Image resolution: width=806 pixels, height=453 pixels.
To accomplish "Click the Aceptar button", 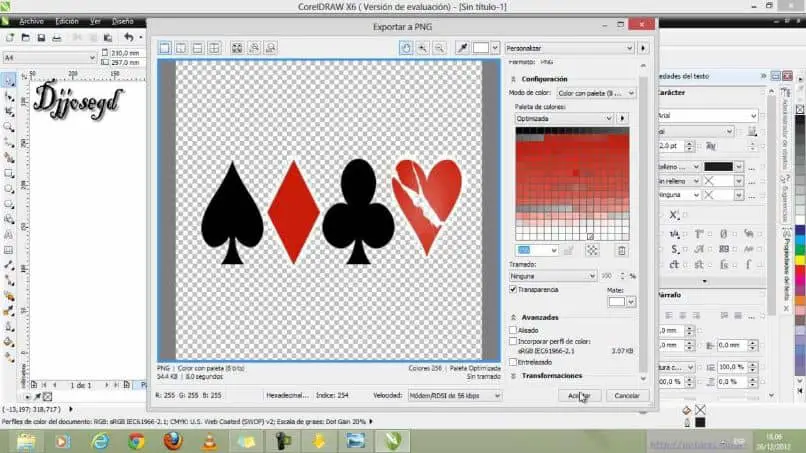I will pyautogui.click(x=579, y=395).
